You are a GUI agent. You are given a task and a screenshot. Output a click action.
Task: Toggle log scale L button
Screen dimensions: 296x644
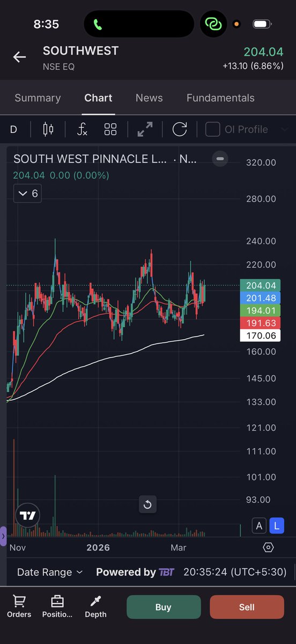277,526
